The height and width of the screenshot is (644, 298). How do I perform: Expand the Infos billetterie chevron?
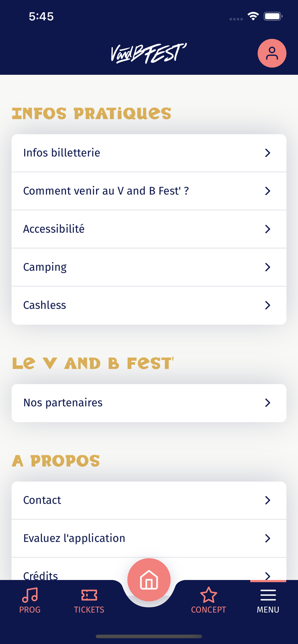267,153
